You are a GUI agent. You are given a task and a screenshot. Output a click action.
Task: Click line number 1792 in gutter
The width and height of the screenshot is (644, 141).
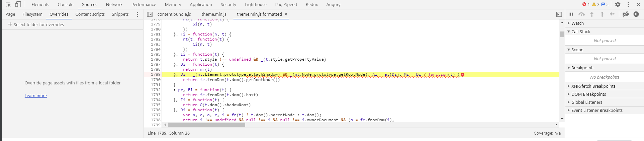coord(156,90)
